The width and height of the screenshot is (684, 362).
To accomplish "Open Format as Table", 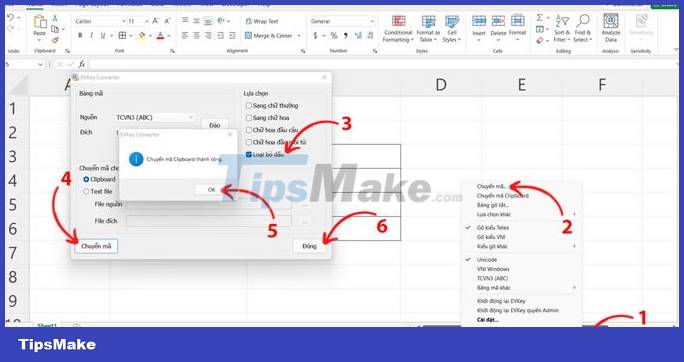I will pos(428,29).
